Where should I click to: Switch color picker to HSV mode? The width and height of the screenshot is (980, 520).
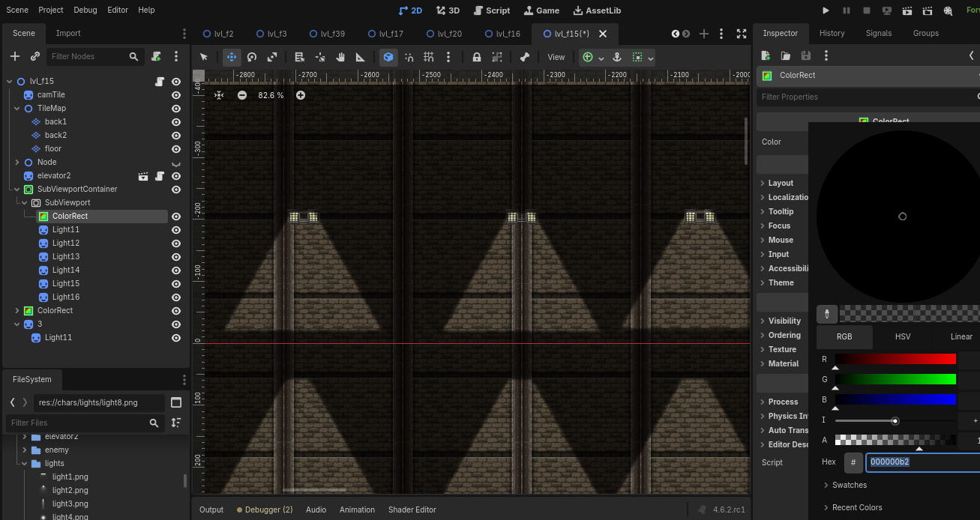click(x=903, y=336)
